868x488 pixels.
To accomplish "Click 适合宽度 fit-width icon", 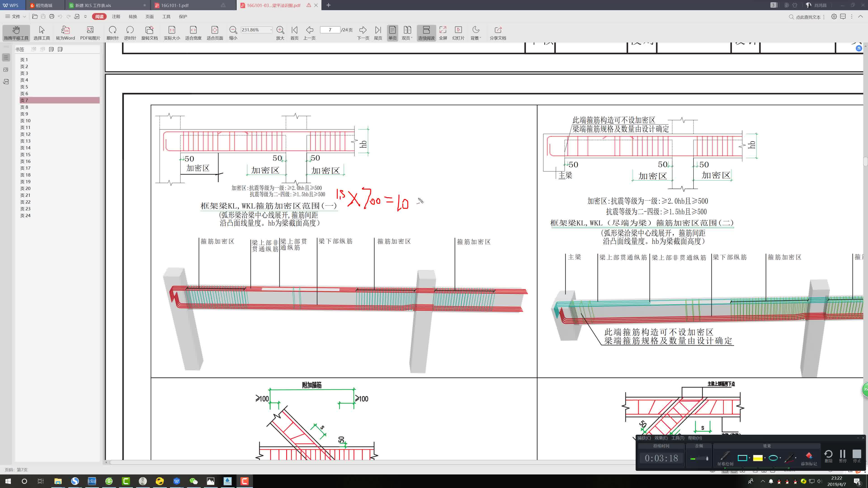I will pyautogui.click(x=193, y=33).
